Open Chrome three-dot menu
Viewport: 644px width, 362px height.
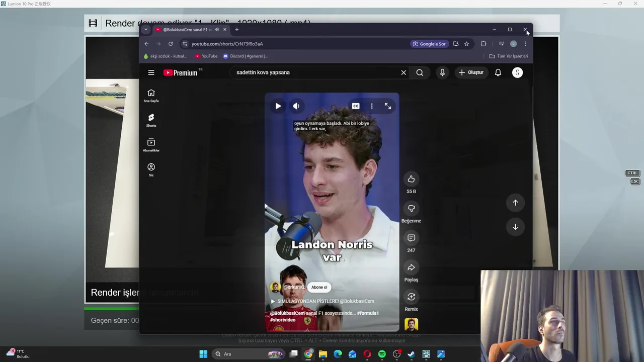click(x=525, y=44)
